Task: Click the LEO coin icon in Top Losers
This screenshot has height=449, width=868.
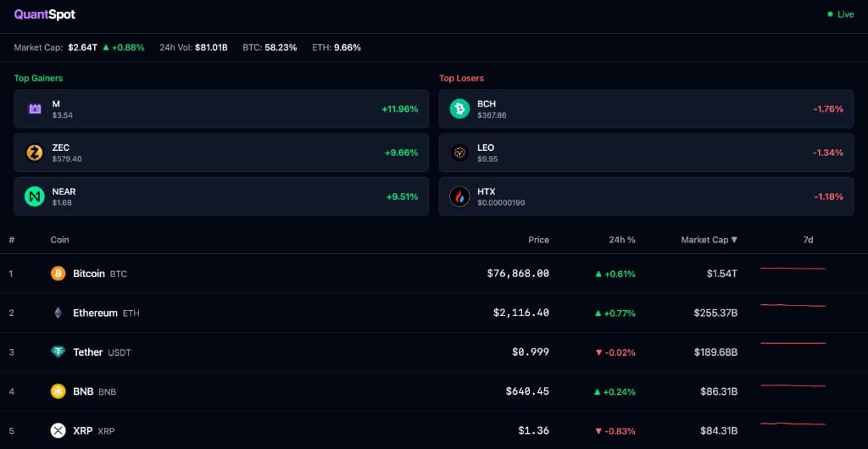Action: click(x=459, y=152)
